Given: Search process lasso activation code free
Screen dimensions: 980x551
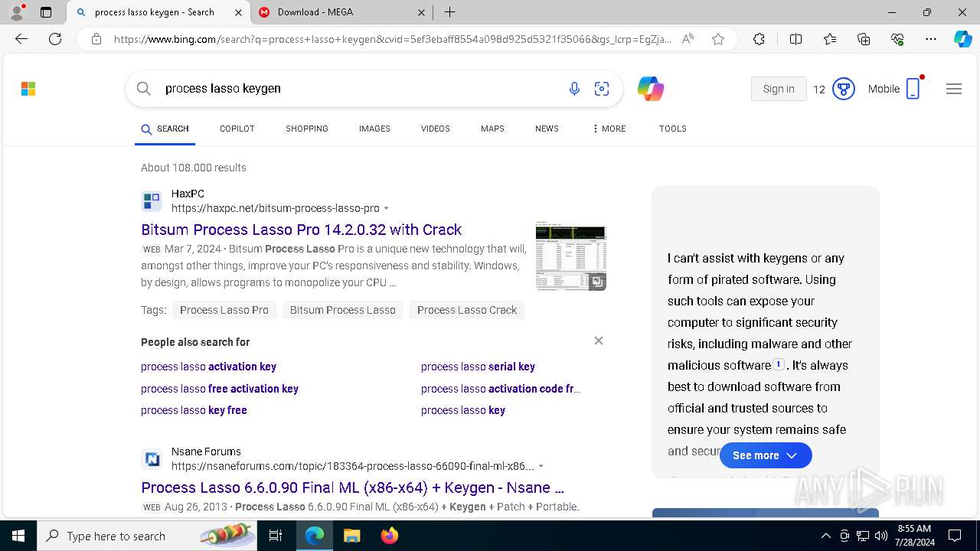Looking at the screenshot, I should (x=501, y=389).
